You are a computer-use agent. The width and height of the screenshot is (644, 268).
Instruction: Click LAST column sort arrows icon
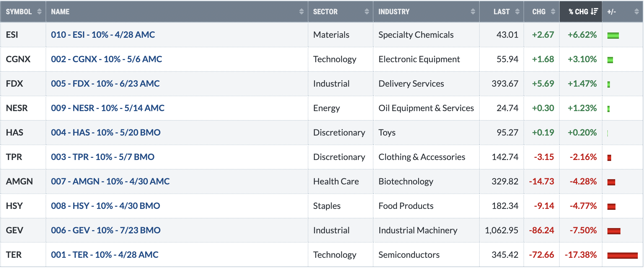click(x=517, y=12)
